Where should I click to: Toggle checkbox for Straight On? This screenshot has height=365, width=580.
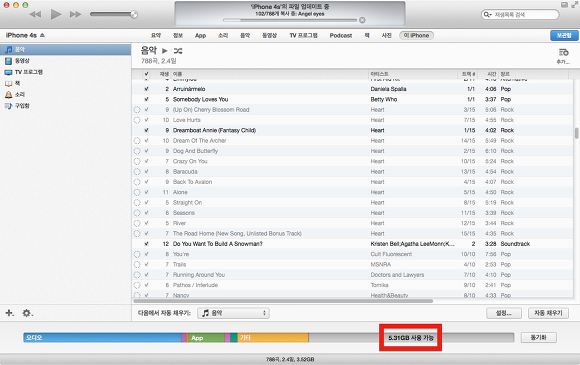point(146,203)
